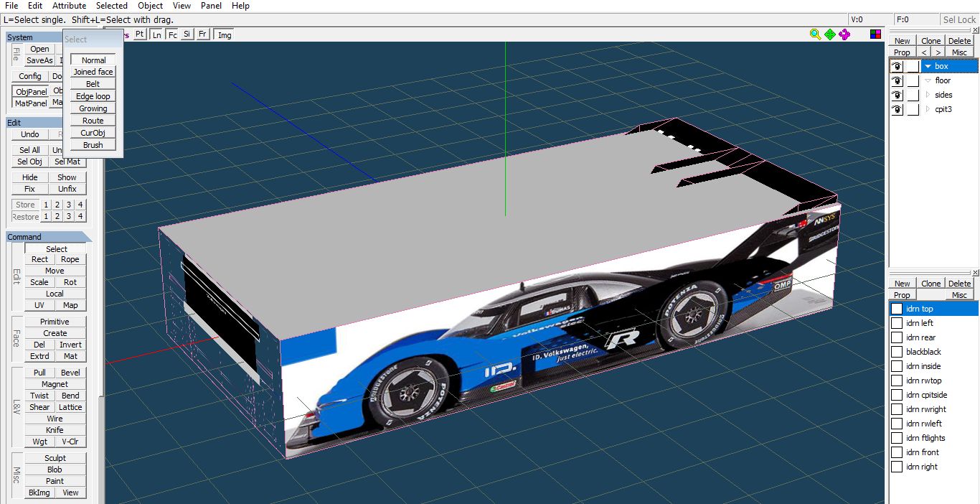Hide the floor object with eye icon
Viewport: 980px width, 504px height.
(897, 81)
